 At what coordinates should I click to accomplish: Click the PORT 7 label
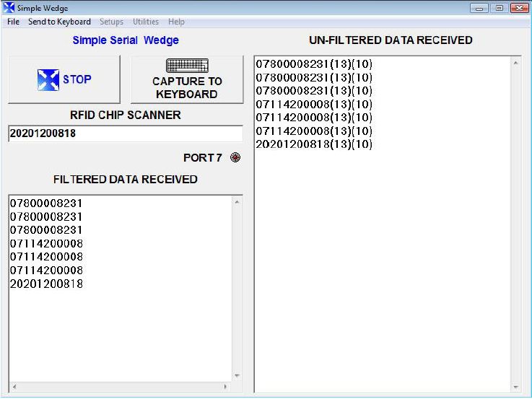pyautogui.click(x=203, y=157)
